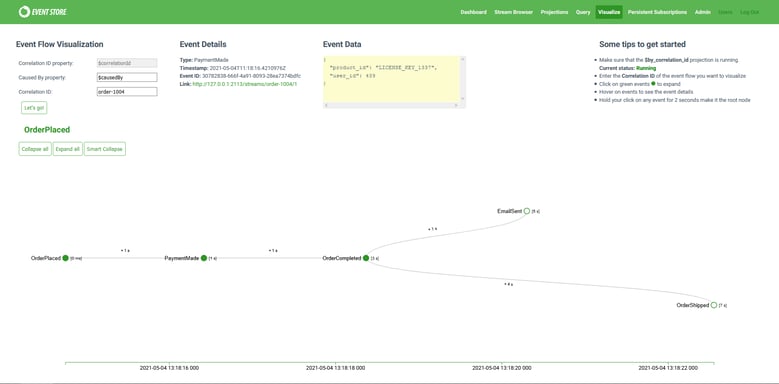Expand the PaymentMade green node

204,258
